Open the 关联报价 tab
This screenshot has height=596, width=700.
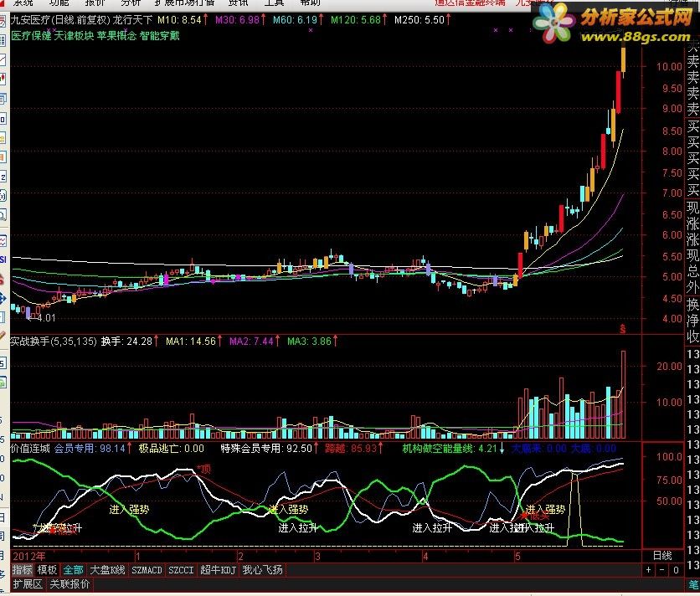tap(69, 584)
